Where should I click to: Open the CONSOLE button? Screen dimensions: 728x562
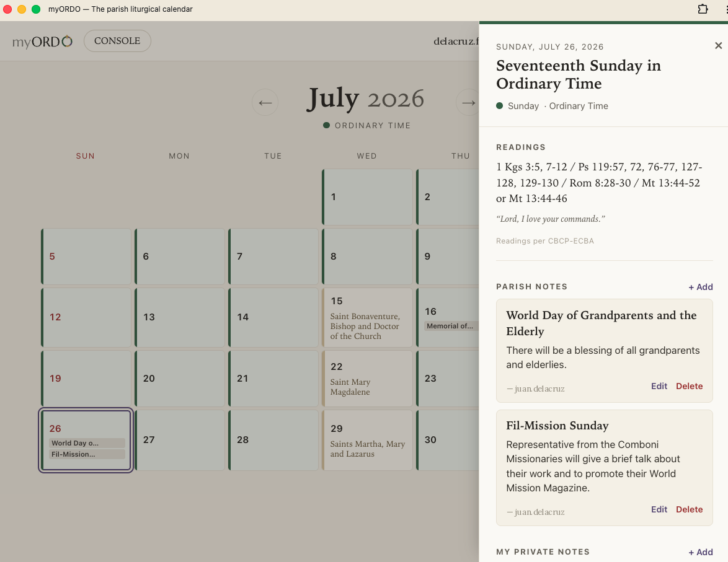point(117,41)
